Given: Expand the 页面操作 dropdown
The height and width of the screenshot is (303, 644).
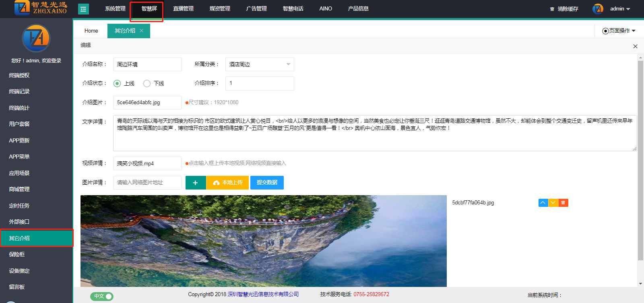Looking at the screenshot, I should click(x=619, y=31).
